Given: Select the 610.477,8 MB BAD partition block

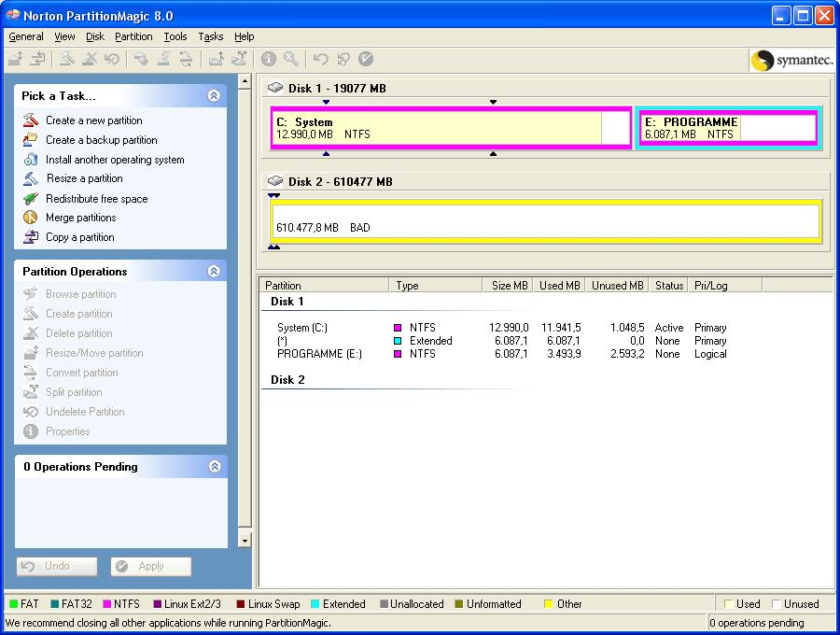Looking at the screenshot, I should tap(546, 221).
